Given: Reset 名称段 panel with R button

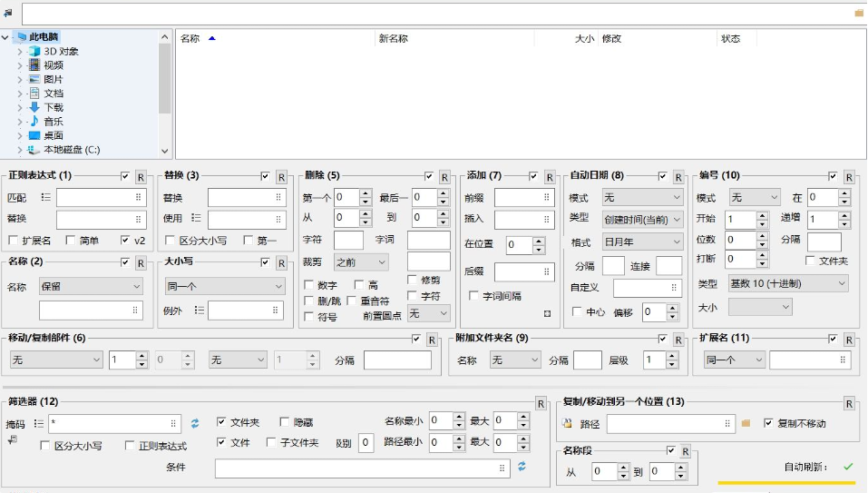Looking at the screenshot, I should coord(686,451).
